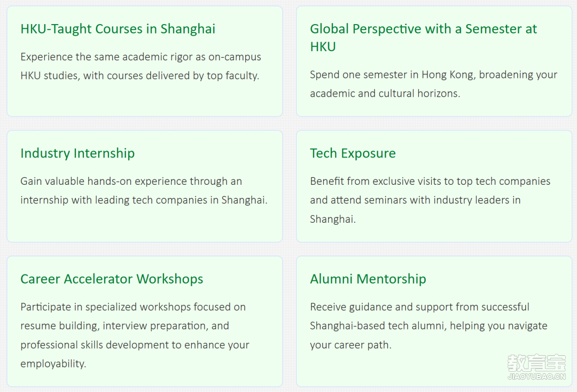Click the HKU-Taught Courses in Shanghai heading
This screenshot has height=392, width=577.
(118, 29)
